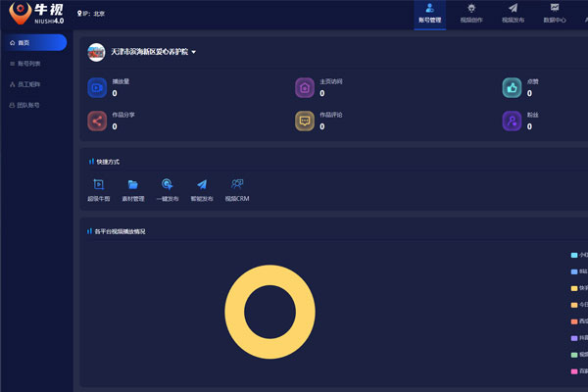Open the 超级牛剪 video editor shortcut

98,184
